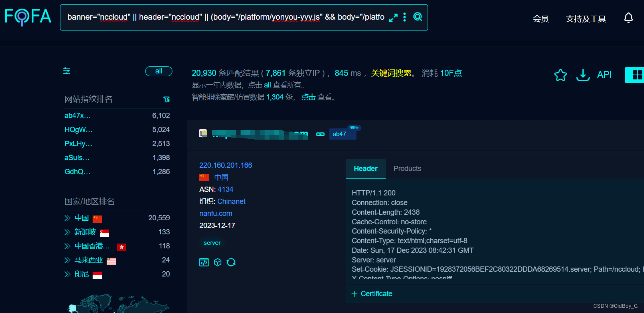Click the Content-Length: 2438 line

tap(386, 212)
